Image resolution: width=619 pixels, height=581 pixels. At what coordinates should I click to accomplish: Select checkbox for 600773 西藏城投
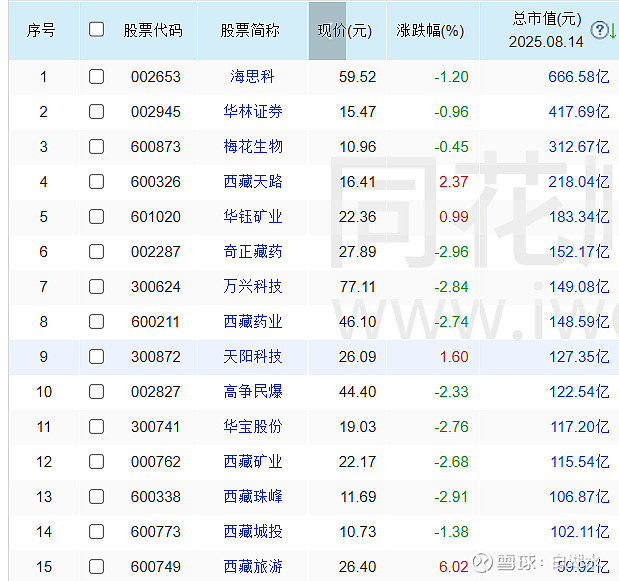point(96,532)
